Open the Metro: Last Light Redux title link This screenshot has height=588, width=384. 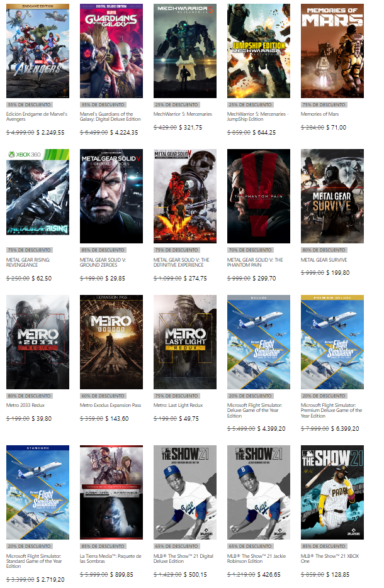(178, 406)
